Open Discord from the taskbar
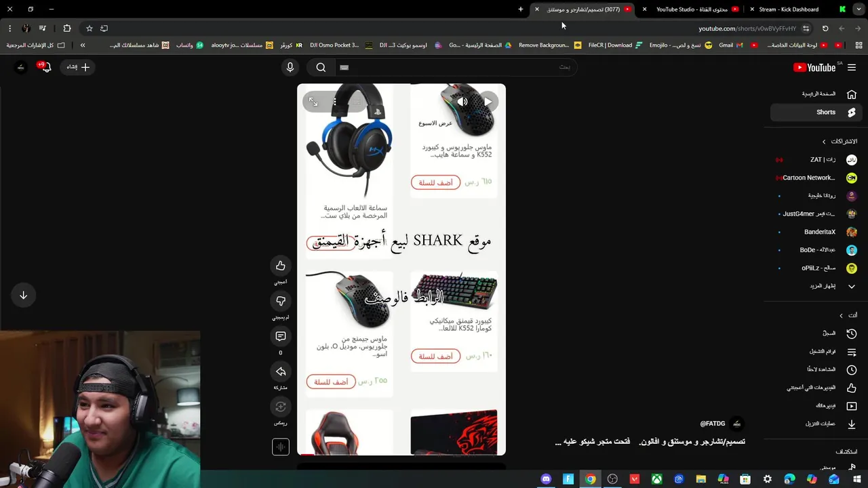868x488 pixels. click(546, 479)
